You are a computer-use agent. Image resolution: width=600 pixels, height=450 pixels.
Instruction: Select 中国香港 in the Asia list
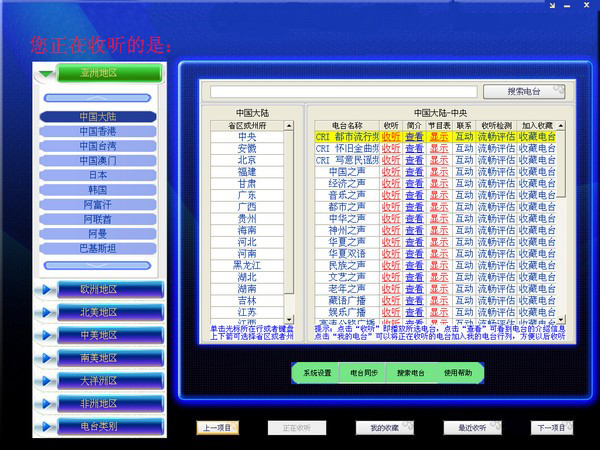pyautogui.click(x=98, y=131)
